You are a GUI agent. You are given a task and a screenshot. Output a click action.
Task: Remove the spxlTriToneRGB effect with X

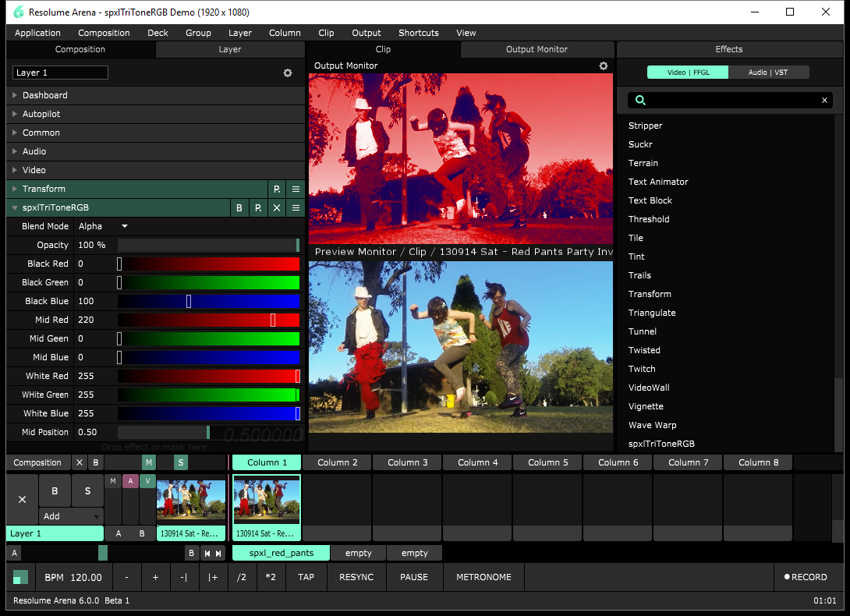[x=277, y=208]
